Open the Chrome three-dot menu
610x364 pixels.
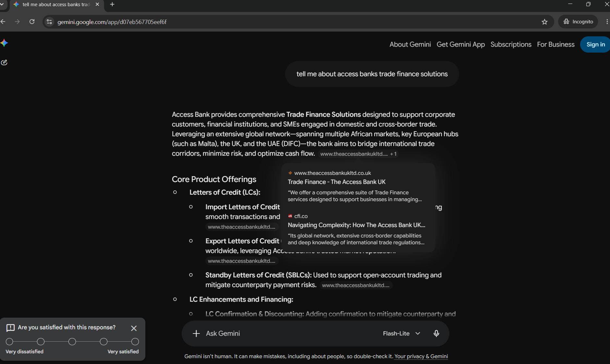coord(607,22)
